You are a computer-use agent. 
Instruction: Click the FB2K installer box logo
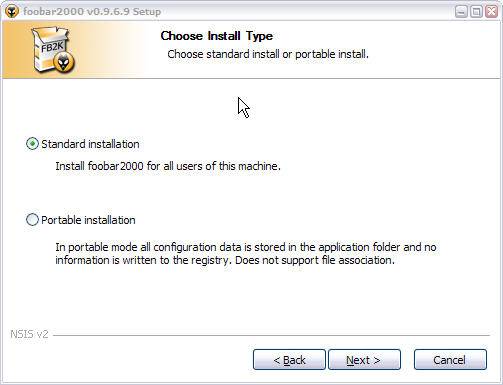53,50
